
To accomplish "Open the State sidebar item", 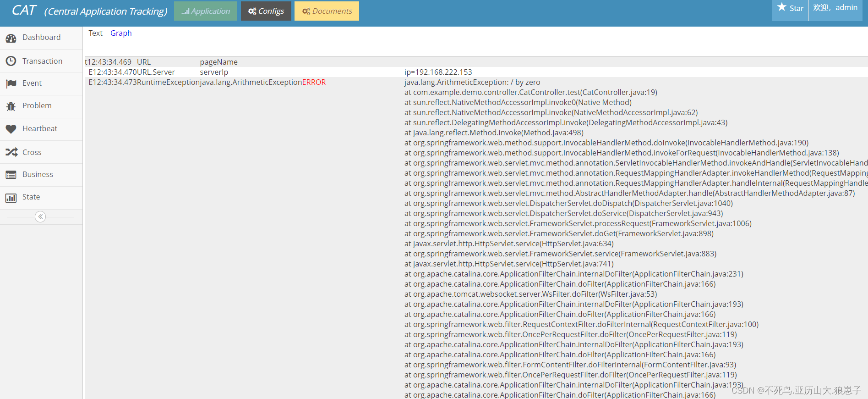I will click(x=41, y=197).
